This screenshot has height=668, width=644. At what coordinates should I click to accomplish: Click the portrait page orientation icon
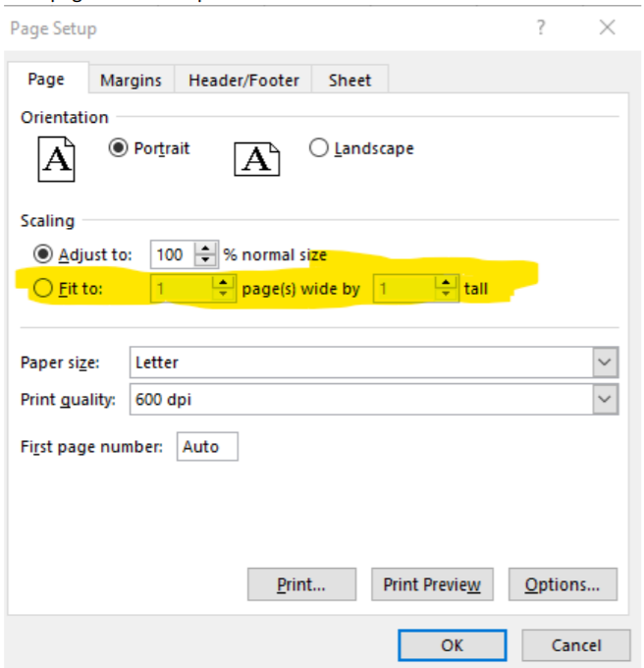(x=56, y=159)
